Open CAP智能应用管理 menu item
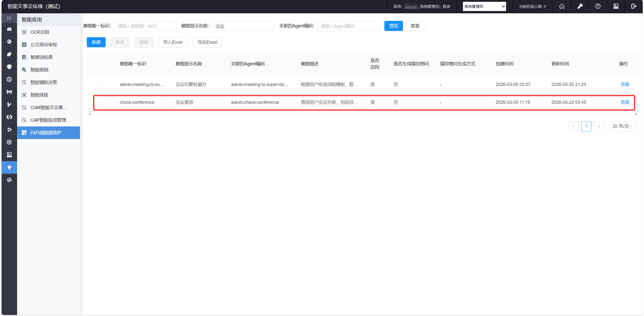The height and width of the screenshot is (316, 644). click(49, 120)
